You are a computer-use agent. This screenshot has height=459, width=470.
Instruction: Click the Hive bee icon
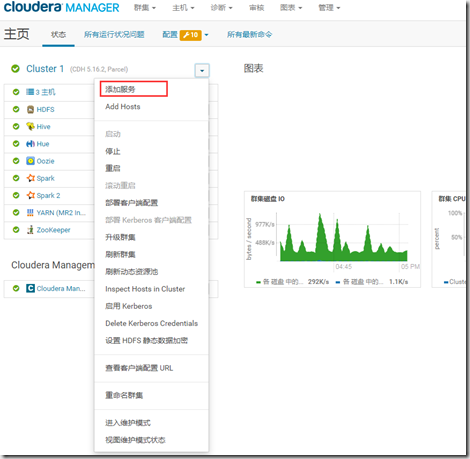click(30, 127)
